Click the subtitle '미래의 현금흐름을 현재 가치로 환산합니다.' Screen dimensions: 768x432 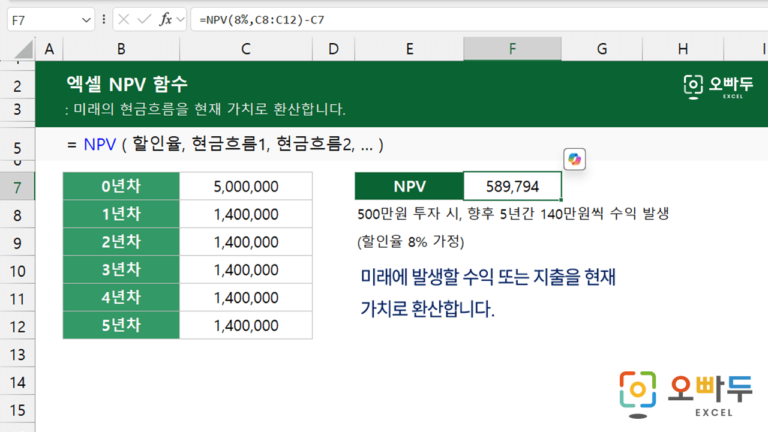pyautogui.click(x=209, y=109)
